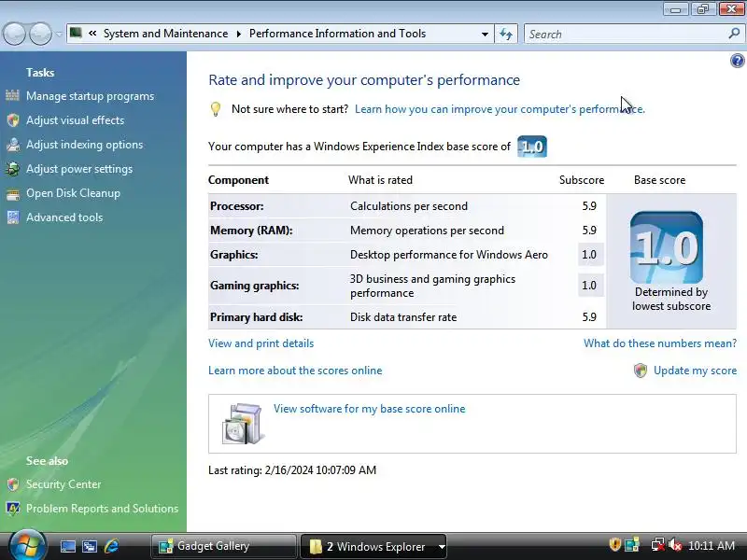Open Adjust visual effects task
This screenshot has width=747, height=560.
coord(76,120)
